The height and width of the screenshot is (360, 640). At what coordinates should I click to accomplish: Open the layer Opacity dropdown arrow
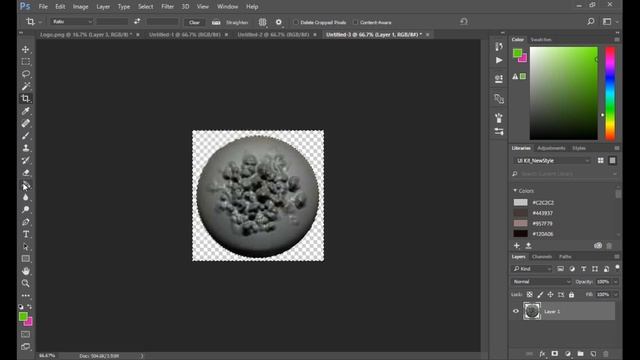[x=616, y=282]
